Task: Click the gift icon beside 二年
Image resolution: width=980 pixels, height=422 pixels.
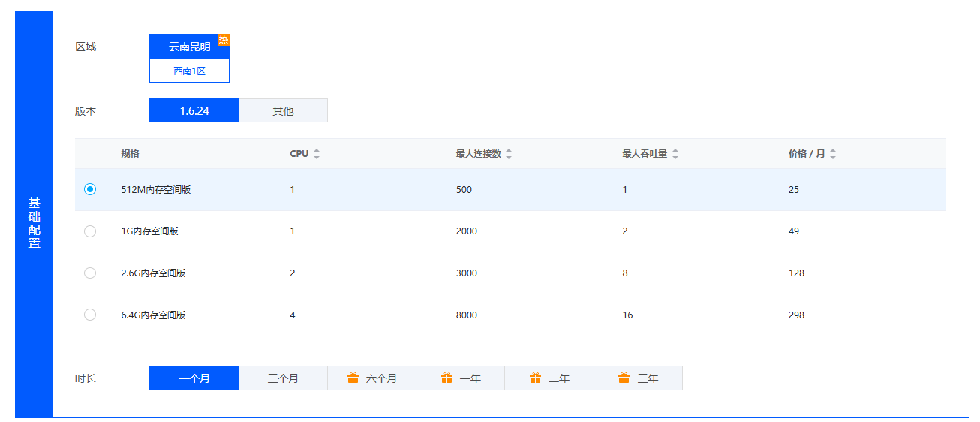Action: coord(536,378)
